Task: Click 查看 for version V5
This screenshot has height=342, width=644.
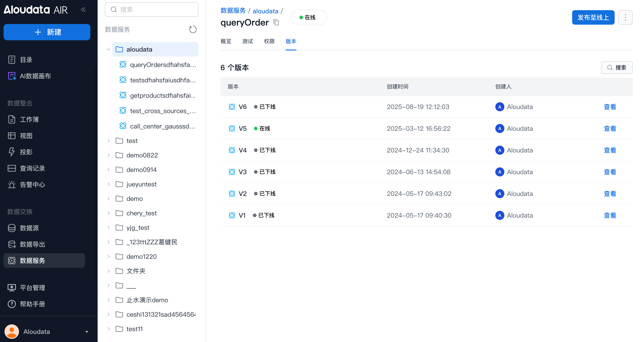Action: pos(610,129)
